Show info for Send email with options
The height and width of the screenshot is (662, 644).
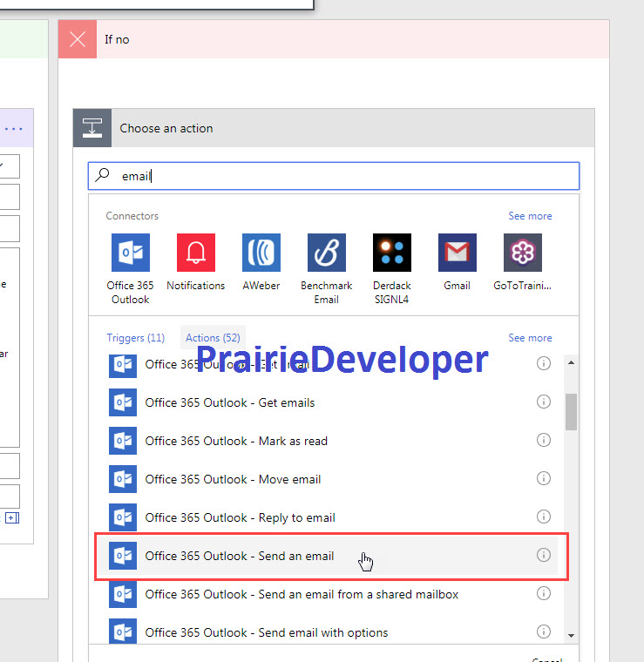pos(544,632)
